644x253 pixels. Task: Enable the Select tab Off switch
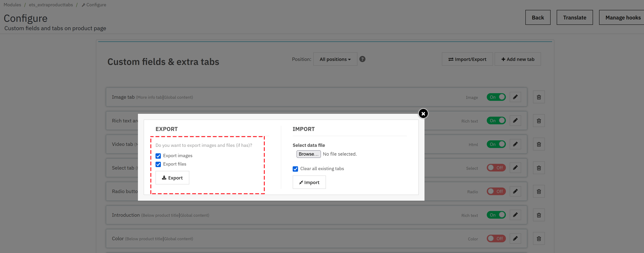pyautogui.click(x=496, y=168)
